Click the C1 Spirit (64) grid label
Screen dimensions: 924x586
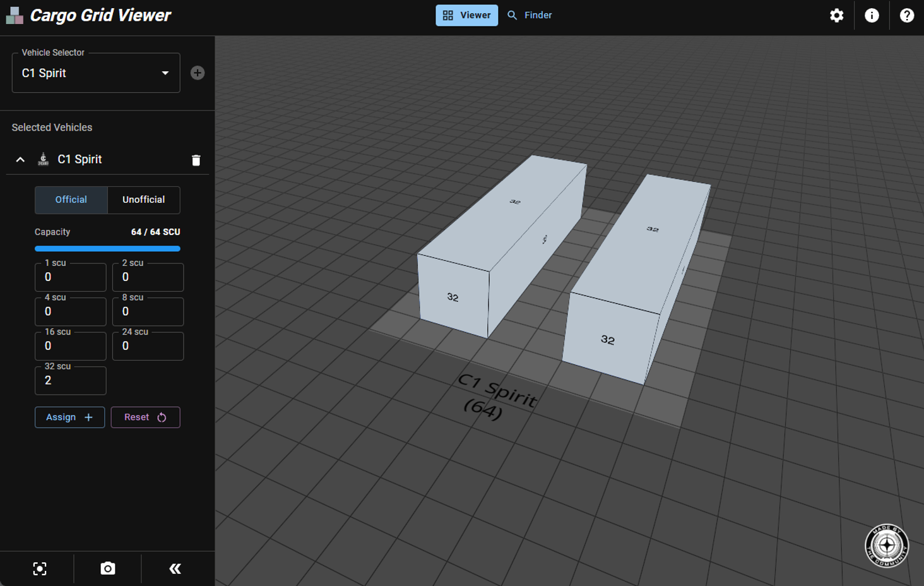click(497, 397)
